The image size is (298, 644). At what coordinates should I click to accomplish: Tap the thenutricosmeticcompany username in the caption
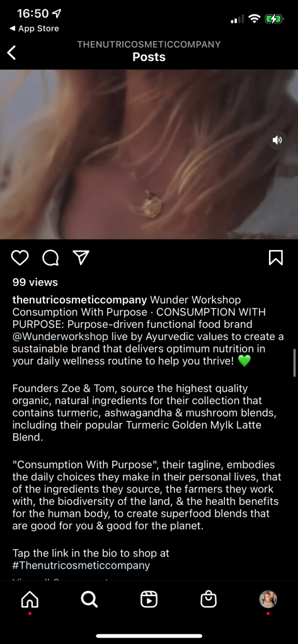(x=80, y=300)
